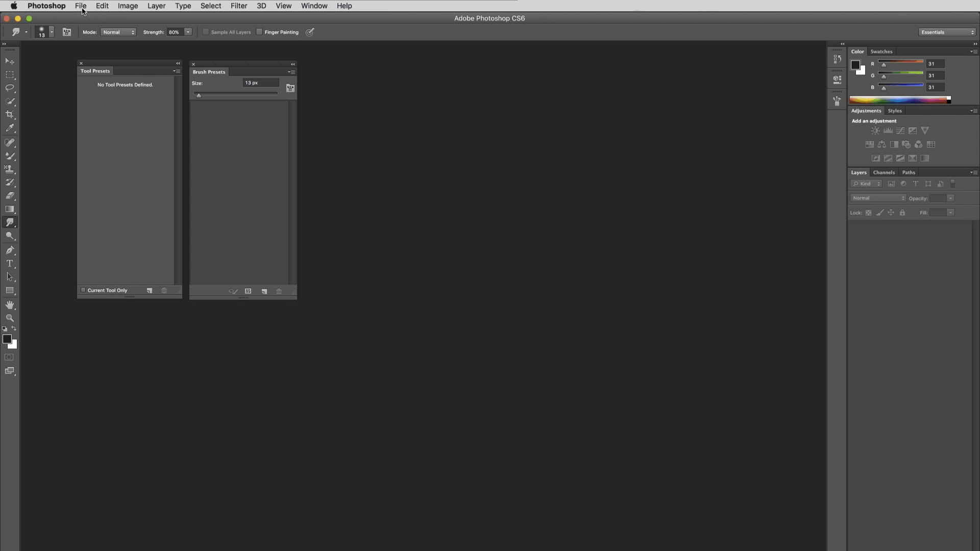Expand the Strength percentage dropdown arrow
The width and height of the screenshot is (980, 551).
coord(188,32)
